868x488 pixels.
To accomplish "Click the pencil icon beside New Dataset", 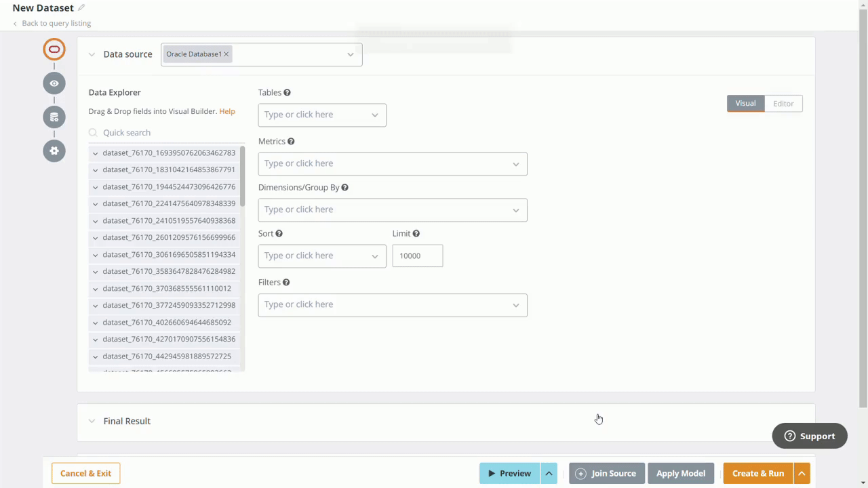I will [81, 7].
